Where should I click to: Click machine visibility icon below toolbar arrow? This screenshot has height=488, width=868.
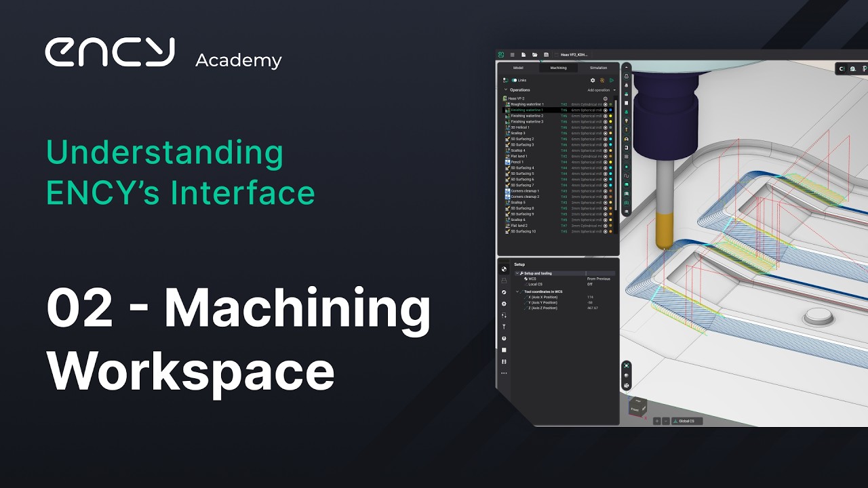click(x=626, y=76)
